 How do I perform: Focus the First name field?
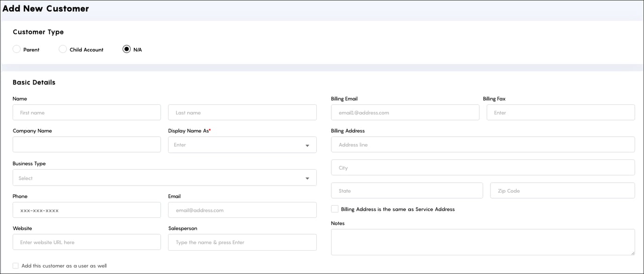pos(87,113)
